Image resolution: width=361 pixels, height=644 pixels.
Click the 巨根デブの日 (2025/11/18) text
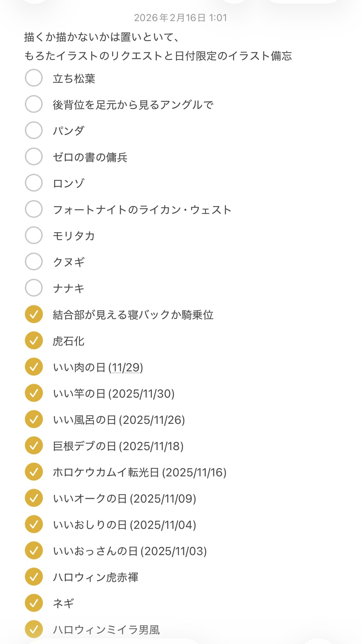point(118,446)
